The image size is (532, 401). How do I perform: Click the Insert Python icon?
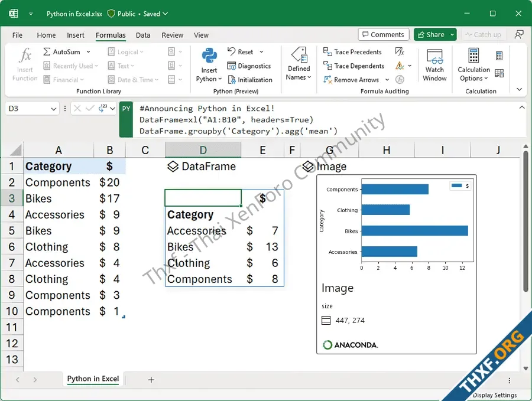[209, 56]
